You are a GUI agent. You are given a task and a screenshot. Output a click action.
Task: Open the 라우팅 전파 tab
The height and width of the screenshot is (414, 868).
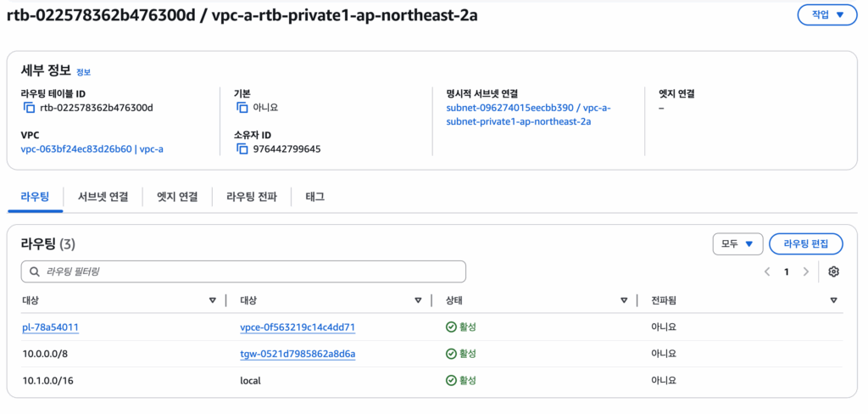pos(251,197)
